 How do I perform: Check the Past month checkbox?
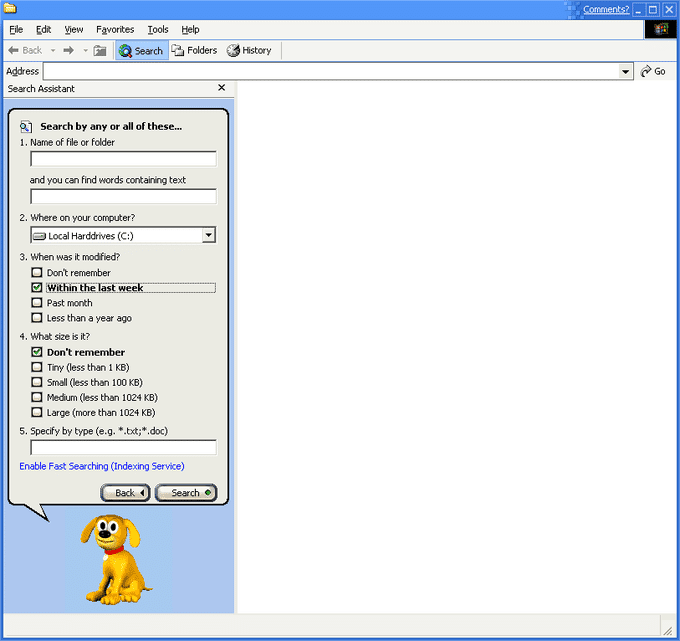tap(37, 303)
